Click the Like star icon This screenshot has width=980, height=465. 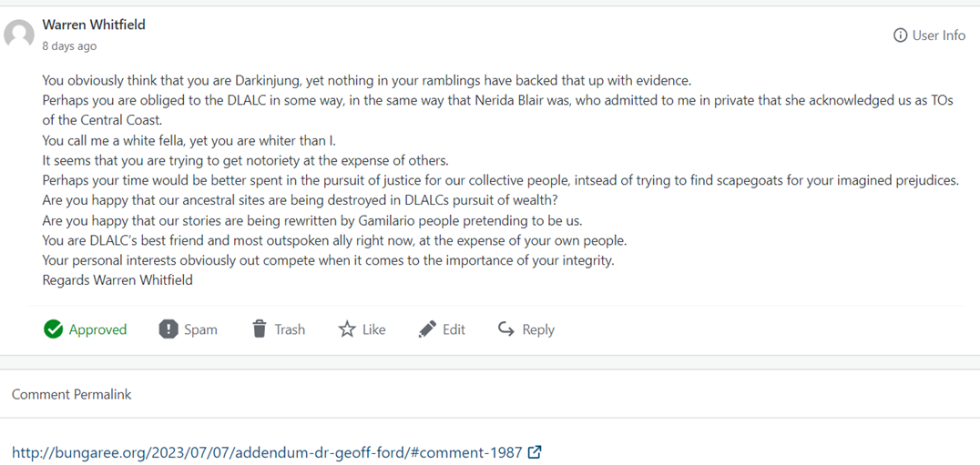(347, 329)
